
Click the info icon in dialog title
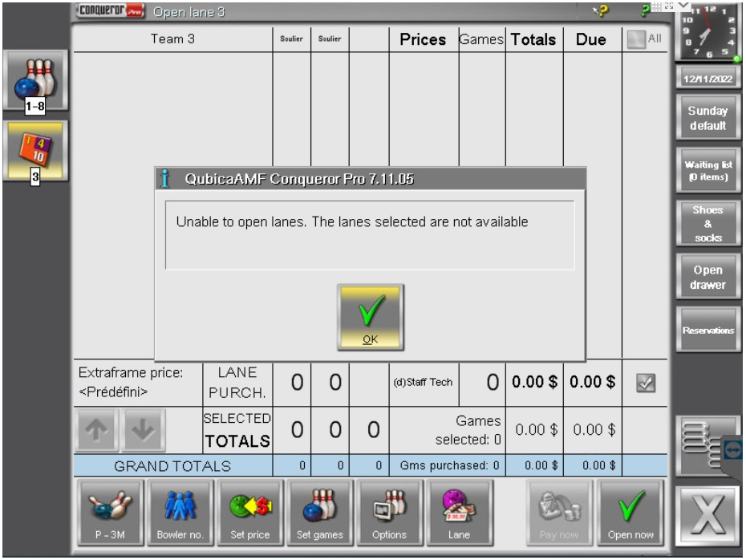coord(164,178)
